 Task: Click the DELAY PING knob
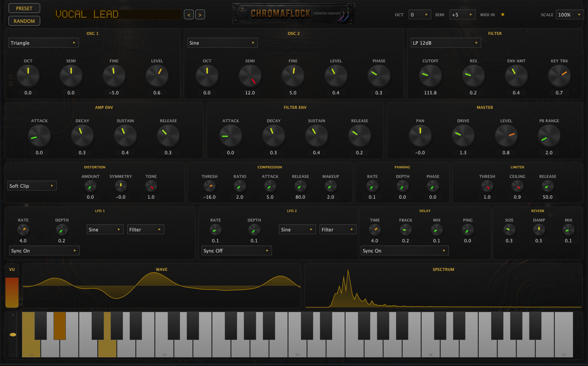click(468, 230)
